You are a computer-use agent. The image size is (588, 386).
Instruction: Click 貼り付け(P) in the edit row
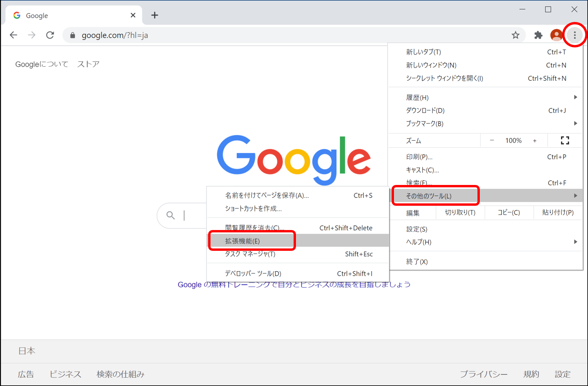[x=558, y=212]
